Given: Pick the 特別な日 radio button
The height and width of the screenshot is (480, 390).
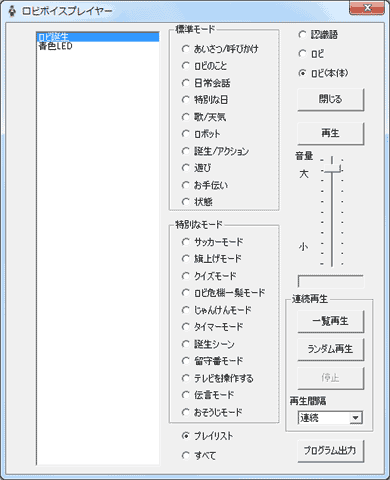Looking at the screenshot, I should click(185, 100).
